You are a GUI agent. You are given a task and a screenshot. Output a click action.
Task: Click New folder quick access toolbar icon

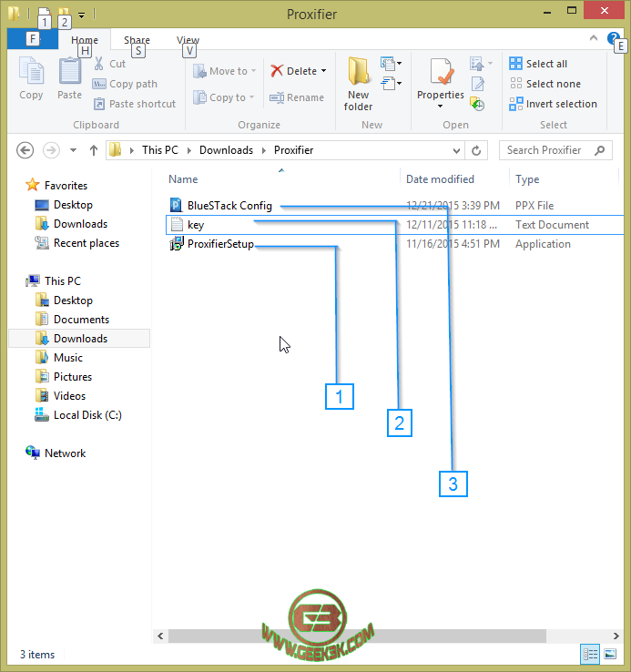tap(64, 15)
